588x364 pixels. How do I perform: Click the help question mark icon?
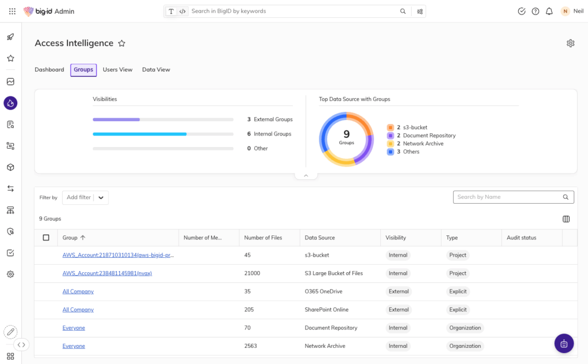click(535, 11)
